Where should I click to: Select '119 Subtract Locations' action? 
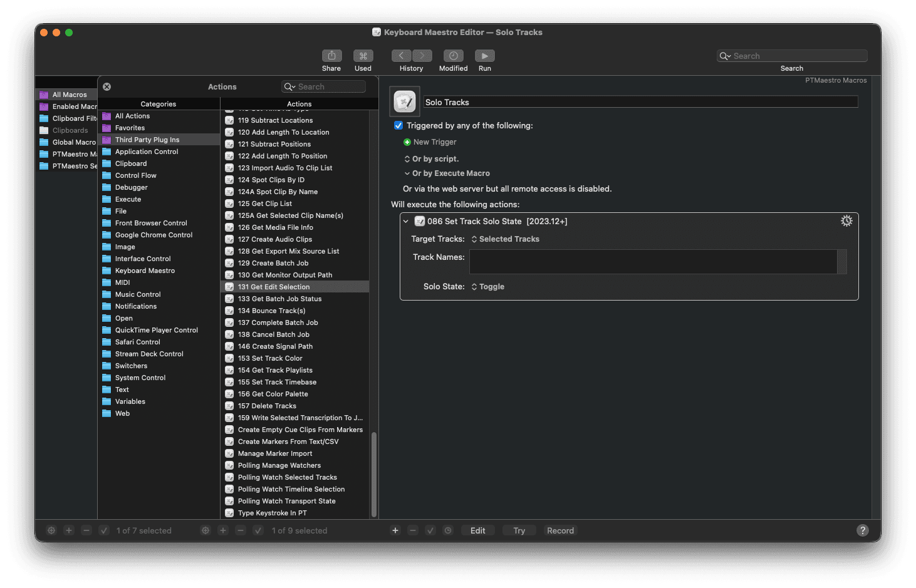click(x=296, y=120)
